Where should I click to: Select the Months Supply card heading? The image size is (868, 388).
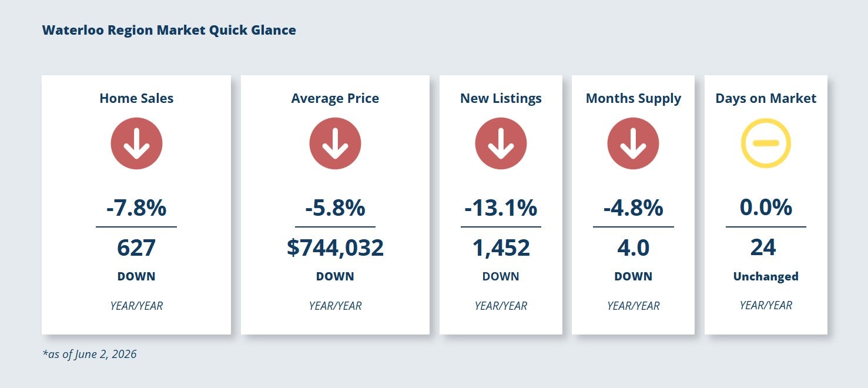(x=633, y=98)
